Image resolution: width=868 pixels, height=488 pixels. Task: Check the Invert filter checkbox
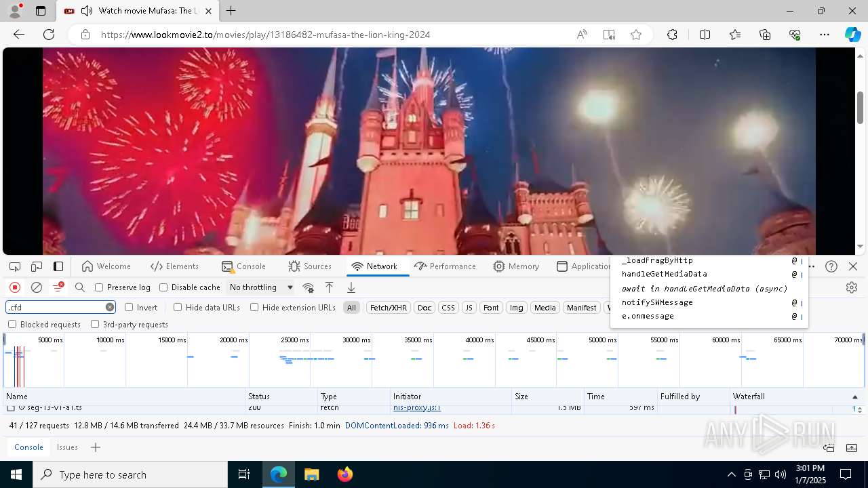(x=129, y=307)
